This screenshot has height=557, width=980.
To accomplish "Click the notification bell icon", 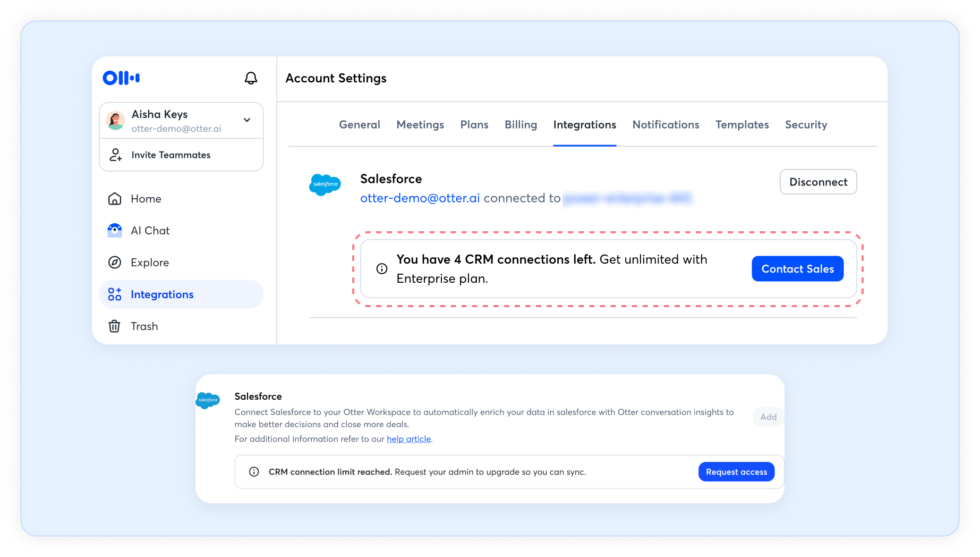I will 251,78.
